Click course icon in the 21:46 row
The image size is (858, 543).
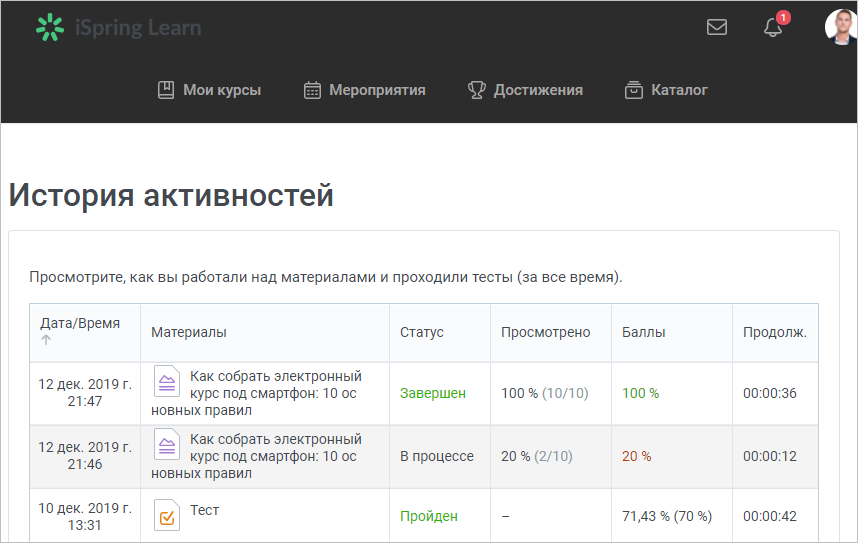pyautogui.click(x=167, y=444)
